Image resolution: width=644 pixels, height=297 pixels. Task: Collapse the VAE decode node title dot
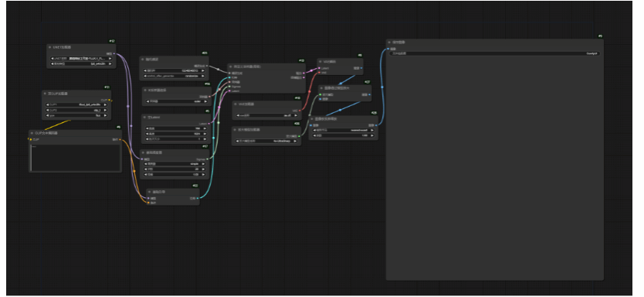(320, 62)
